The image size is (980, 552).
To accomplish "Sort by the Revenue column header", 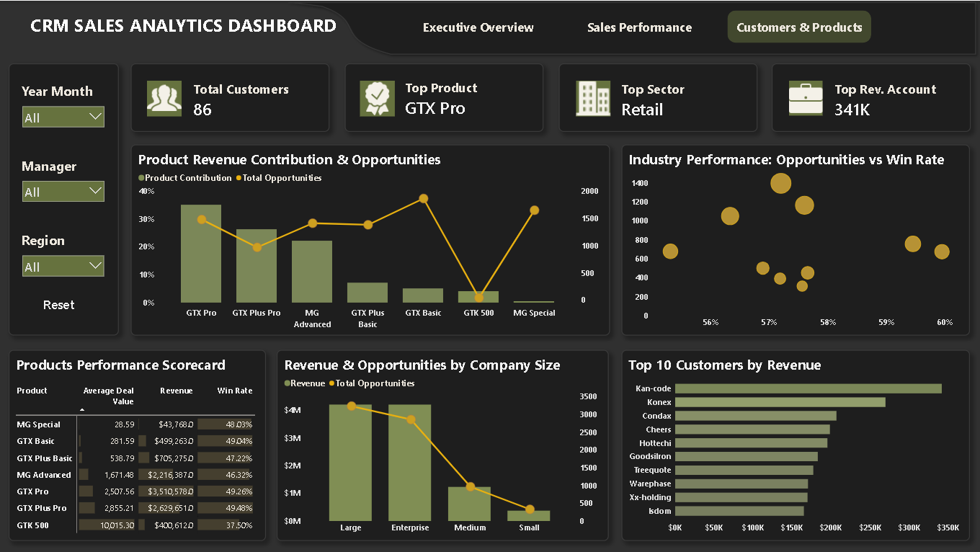I will click(177, 391).
